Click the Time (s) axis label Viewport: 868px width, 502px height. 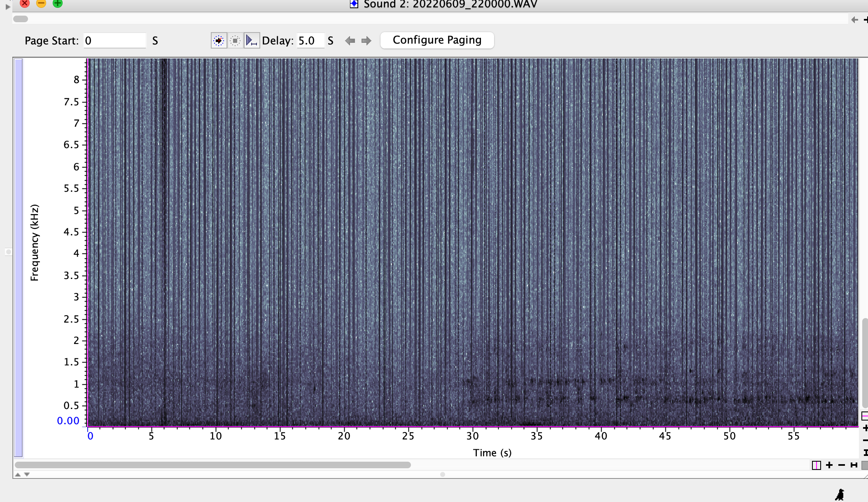(492, 453)
